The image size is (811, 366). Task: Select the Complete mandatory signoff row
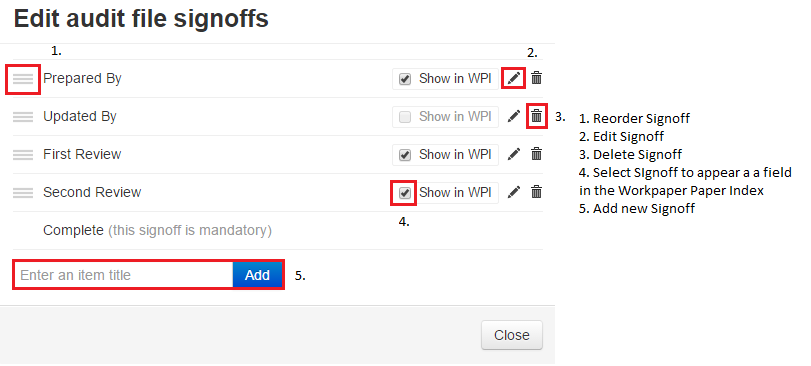[278, 231]
